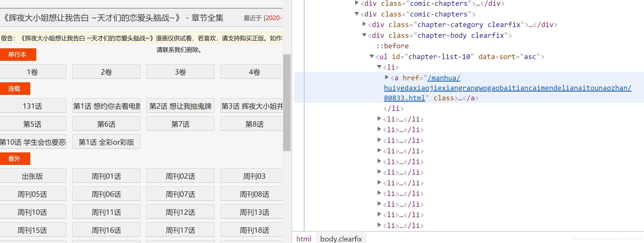
Task: Collapse the expanded li element arrow
Action: tap(379, 67)
